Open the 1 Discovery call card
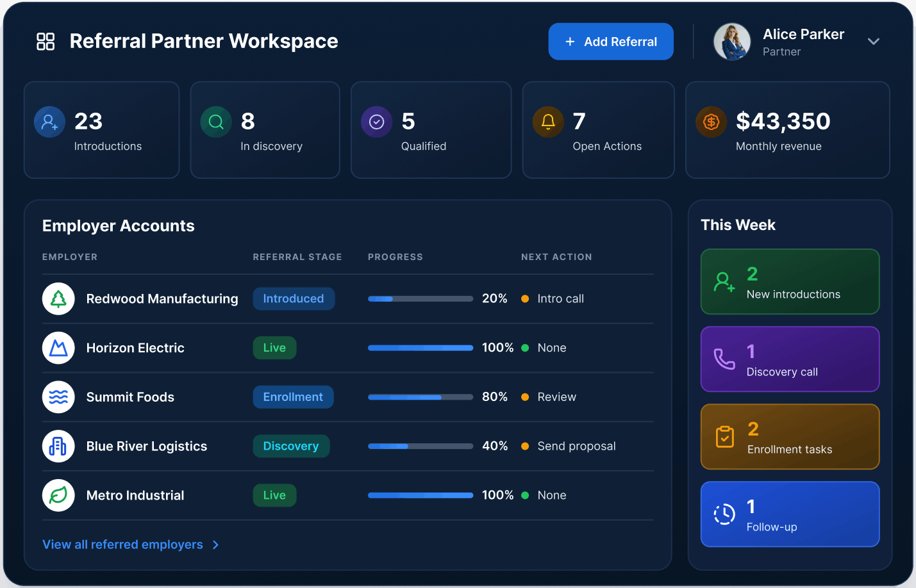Screen dimensions: 916x588 point(790,359)
